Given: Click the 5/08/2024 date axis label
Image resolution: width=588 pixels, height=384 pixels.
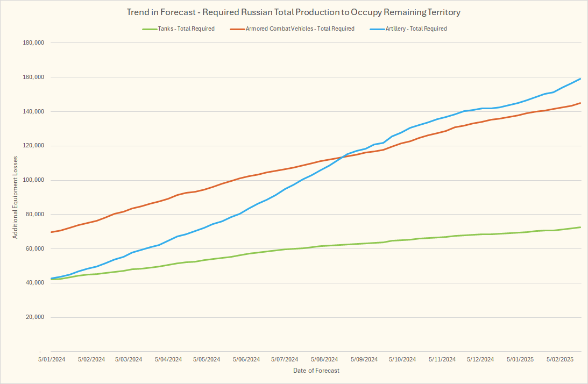Looking at the screenshot, I should [324, 359].
